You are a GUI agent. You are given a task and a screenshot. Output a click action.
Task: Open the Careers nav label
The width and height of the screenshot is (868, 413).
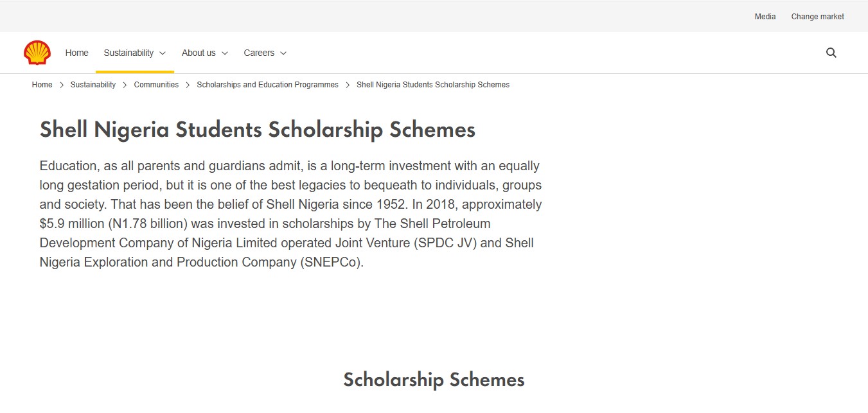click(x=259, y=53)
